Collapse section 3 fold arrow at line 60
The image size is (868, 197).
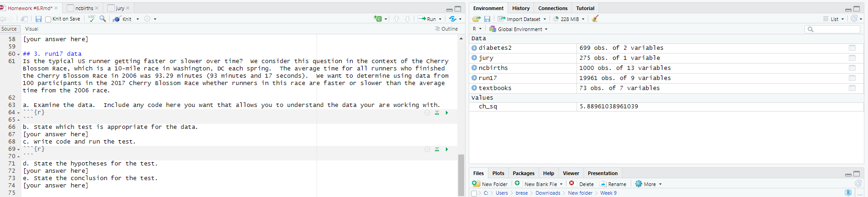(x=18, y=54)
